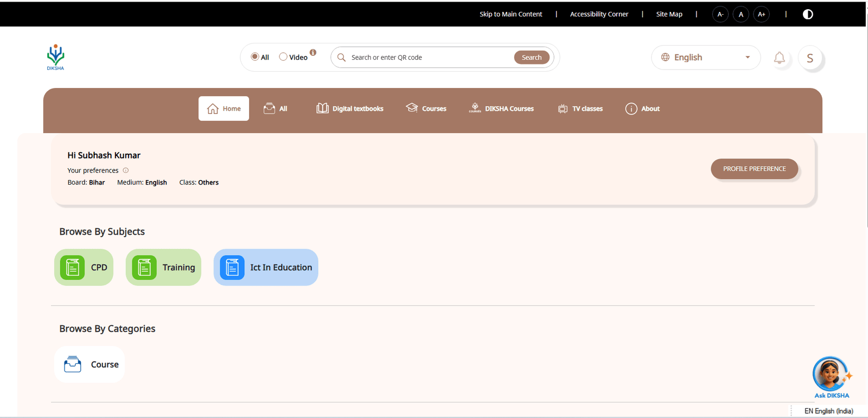Click the PROFILE PREFERENCE button
The image size is (868, 418).
point(754,169)
